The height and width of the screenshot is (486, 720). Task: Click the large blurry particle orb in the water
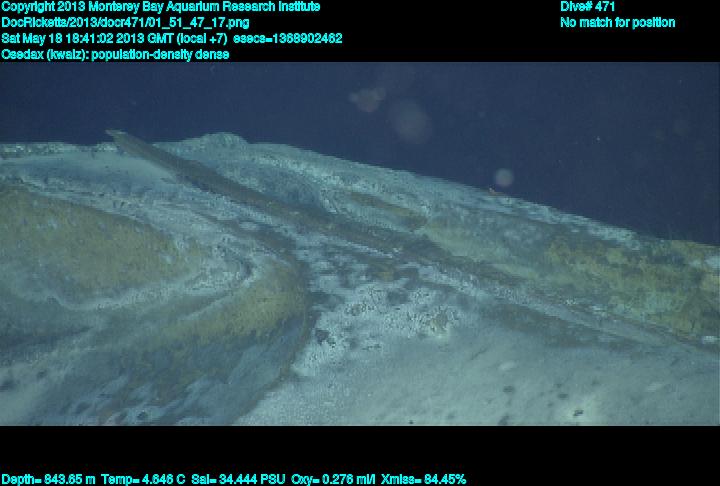click(x=408, y=120)
